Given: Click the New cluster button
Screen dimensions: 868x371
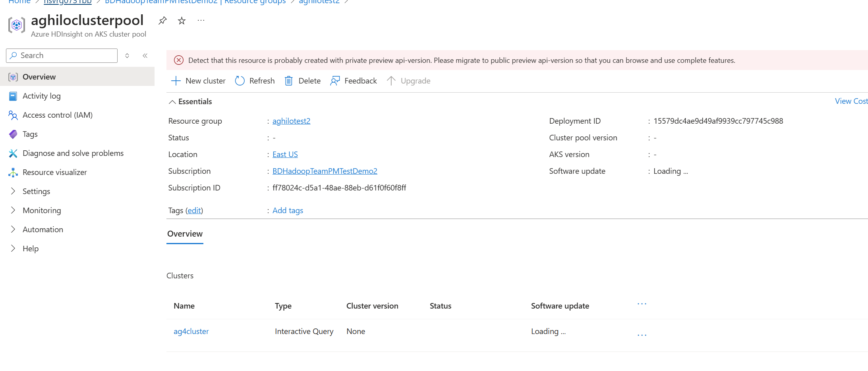Looking at the screenshot, I should coord(198,81).
